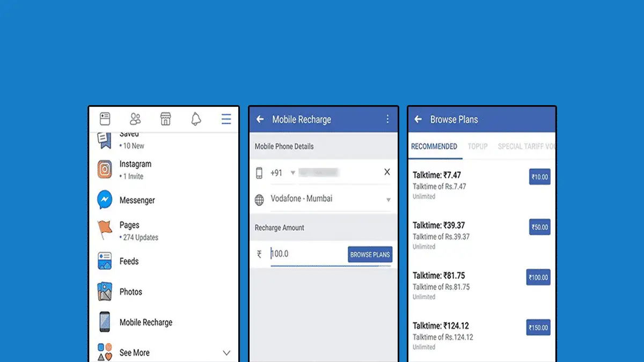Open the Vodafone - Mumbai operator dropdown

coord(388,200)
